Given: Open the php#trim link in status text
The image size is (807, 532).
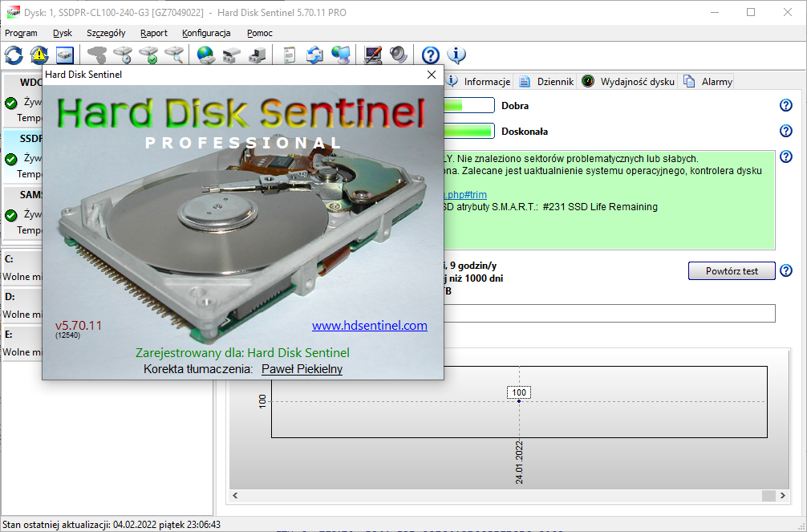Looking at the screenshot, I should point(465,195).
